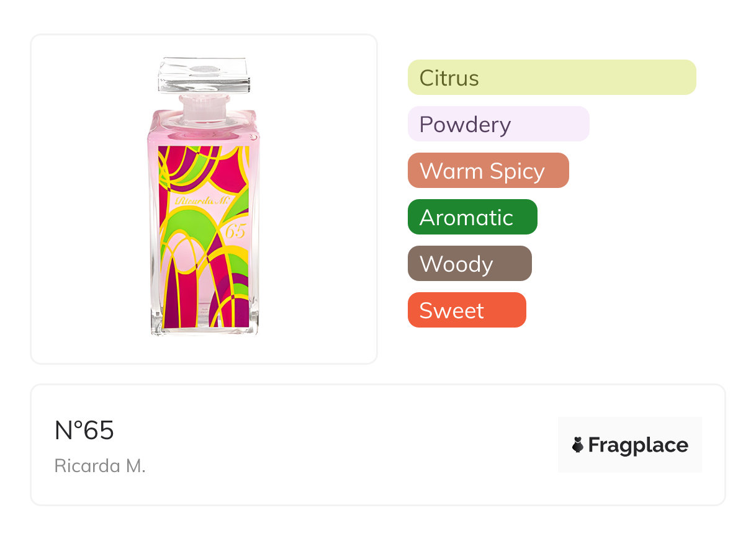Choose the Warm Spicy accord tag
This screenshot has width=756, height=536.
pyautogui.click(x=488, y=171)
